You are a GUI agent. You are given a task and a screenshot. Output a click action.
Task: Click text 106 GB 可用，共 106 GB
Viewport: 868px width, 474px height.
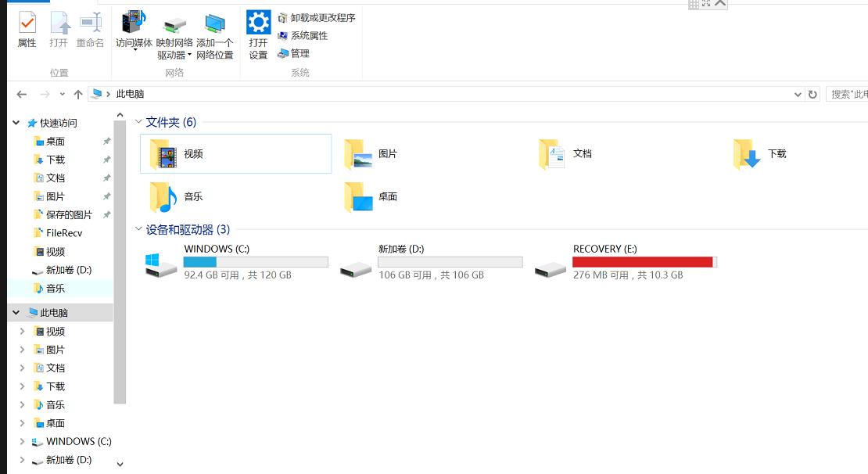tap(431, 275)
